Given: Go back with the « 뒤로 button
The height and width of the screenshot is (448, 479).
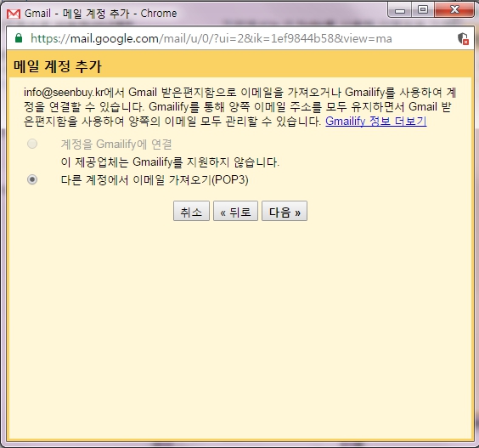Looking at the screenshot, I should point(235,211).
